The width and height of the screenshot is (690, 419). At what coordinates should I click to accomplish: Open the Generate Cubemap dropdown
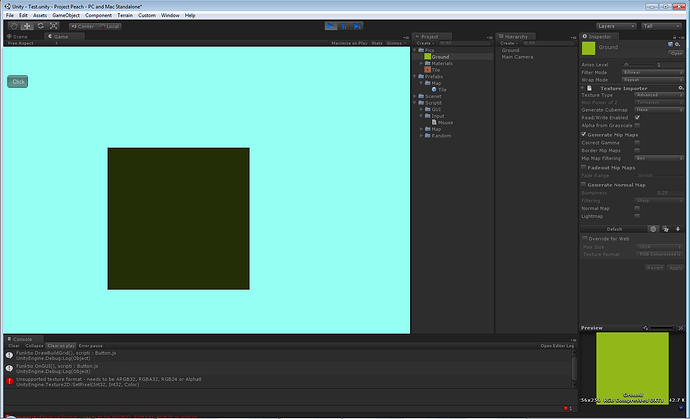[659, 110]
